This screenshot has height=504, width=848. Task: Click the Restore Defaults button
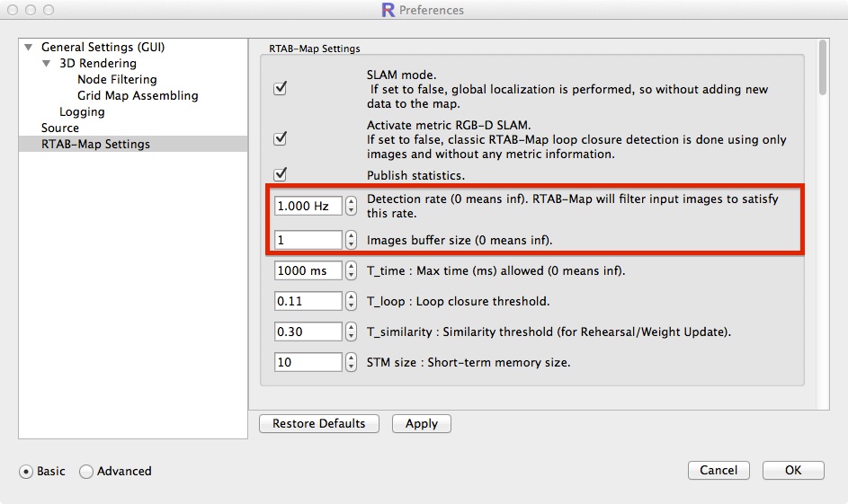pos(318,423)
